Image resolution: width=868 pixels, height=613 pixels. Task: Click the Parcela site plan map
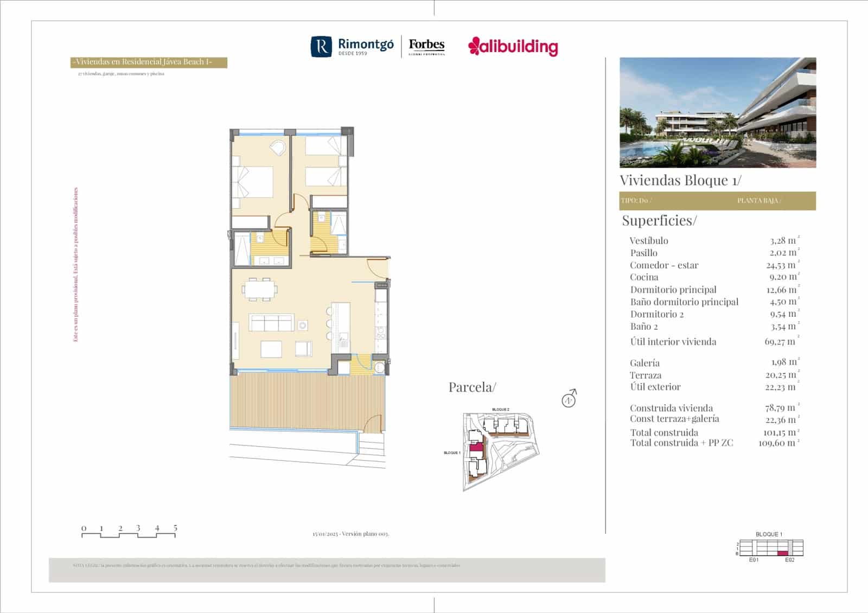[502, 452]
